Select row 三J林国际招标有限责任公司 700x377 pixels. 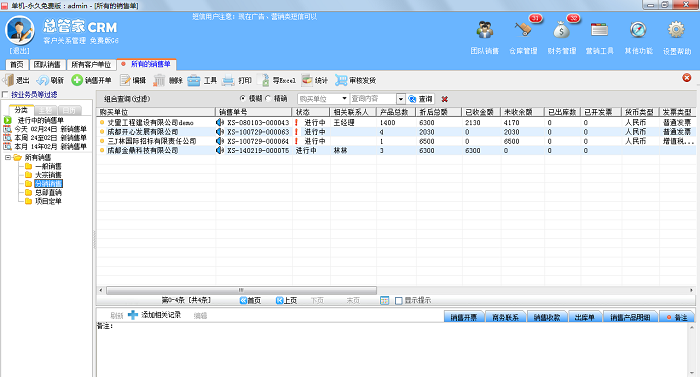pyautogui.click(x=396, y=141)
